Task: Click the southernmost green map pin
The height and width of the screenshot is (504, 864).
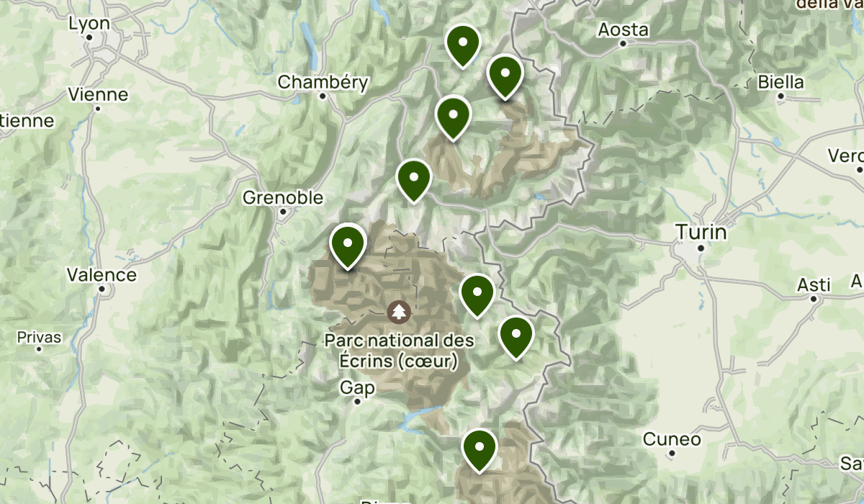Action: [x=480, y=450]
